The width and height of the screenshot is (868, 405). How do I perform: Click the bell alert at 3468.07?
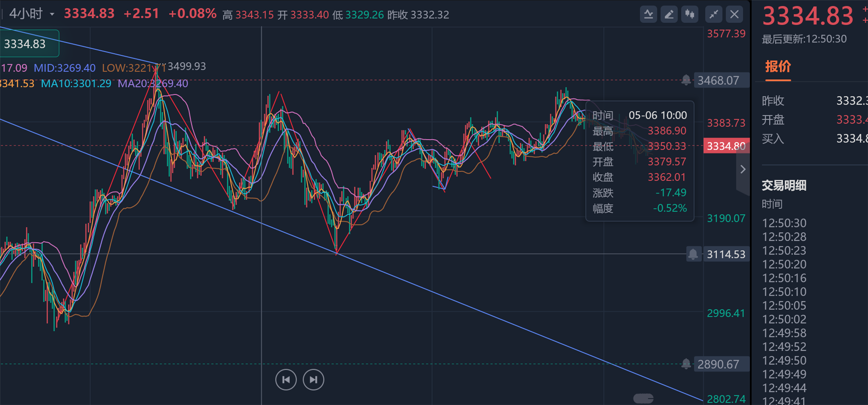click(x=686, y=81)
